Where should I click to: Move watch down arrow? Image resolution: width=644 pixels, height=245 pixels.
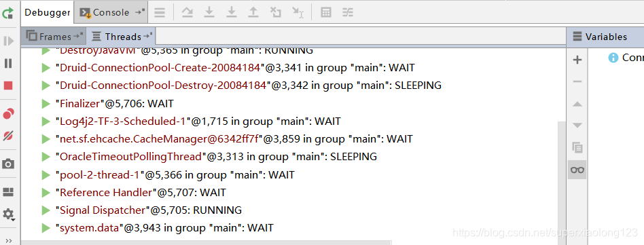(577, 125)
